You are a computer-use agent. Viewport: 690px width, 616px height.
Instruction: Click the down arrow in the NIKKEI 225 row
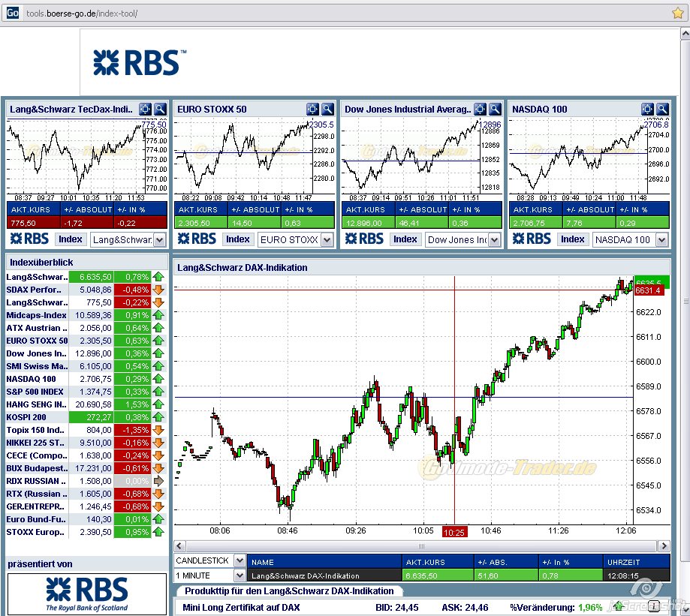158,443
